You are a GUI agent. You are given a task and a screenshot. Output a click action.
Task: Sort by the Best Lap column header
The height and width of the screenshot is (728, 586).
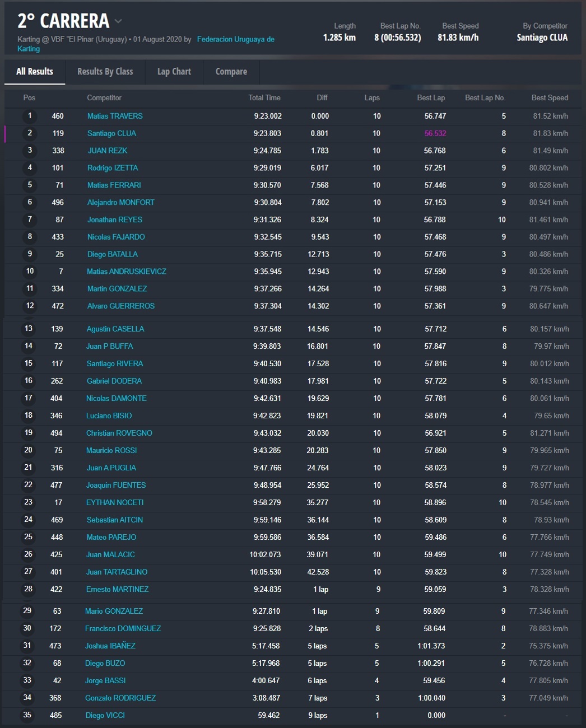(431, 97)
